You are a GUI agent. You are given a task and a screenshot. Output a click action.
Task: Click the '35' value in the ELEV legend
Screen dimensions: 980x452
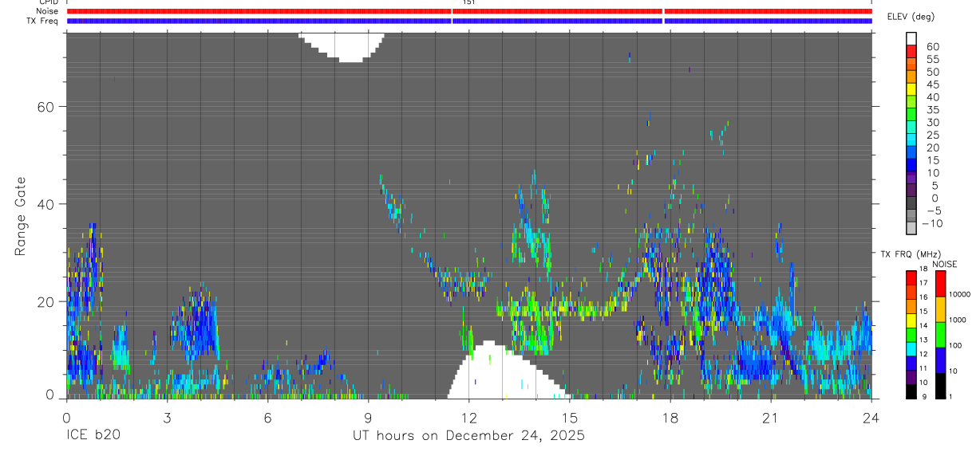933,110
